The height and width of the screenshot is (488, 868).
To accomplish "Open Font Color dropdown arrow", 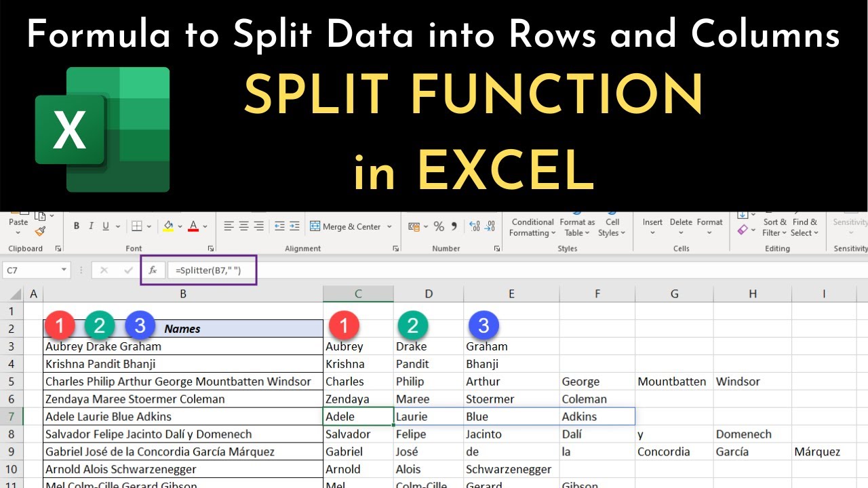I will pos(205,226).
